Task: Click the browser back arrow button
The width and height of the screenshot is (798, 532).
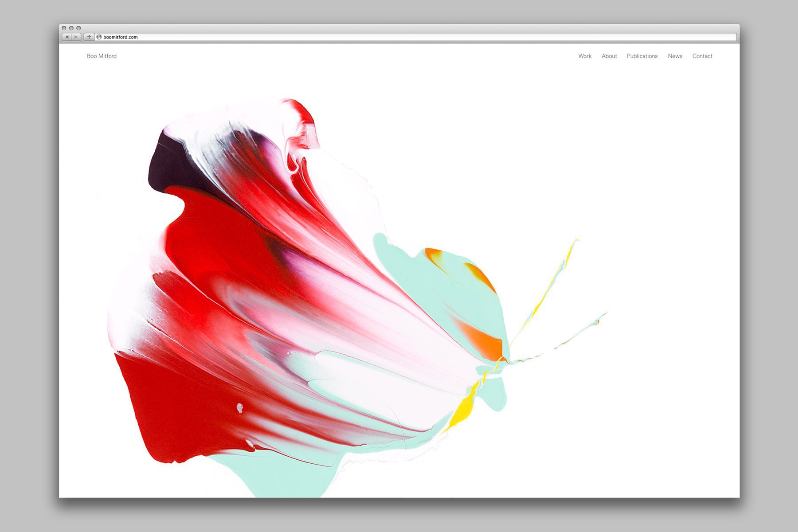Action: (x=66, y=37)
